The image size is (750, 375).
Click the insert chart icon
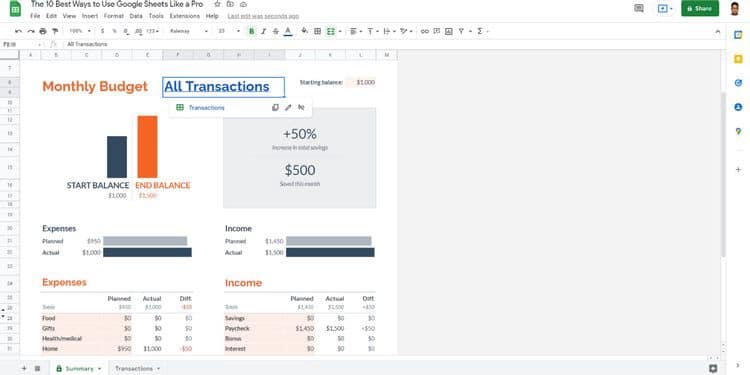449,31
